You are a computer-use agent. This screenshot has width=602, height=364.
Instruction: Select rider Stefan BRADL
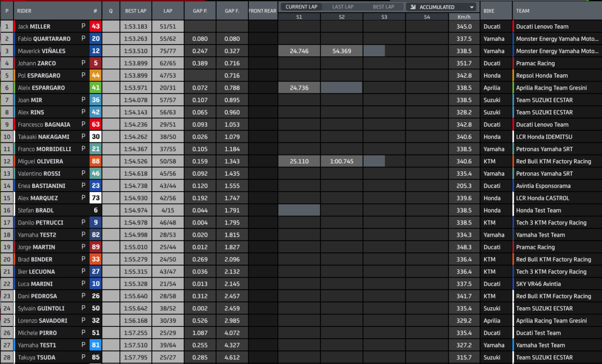[35, 210]
